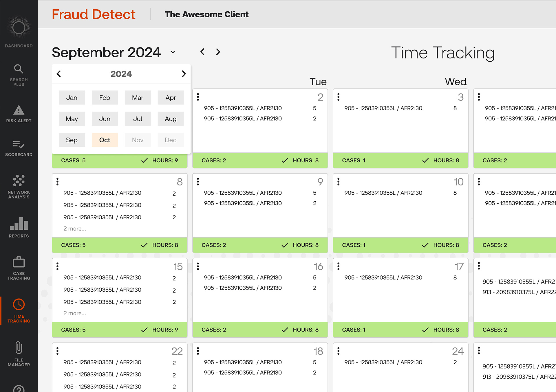Open File Manager paperclip icon

pos(19,348)
